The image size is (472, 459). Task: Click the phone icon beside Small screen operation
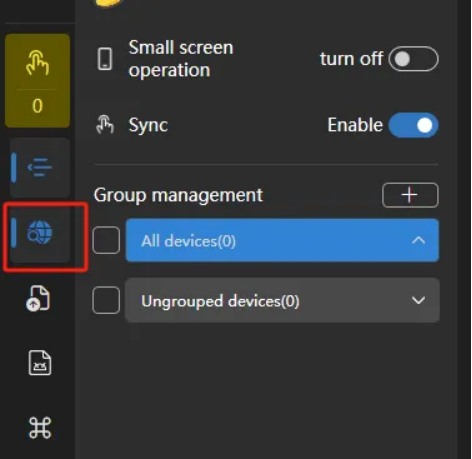(105, 59)
